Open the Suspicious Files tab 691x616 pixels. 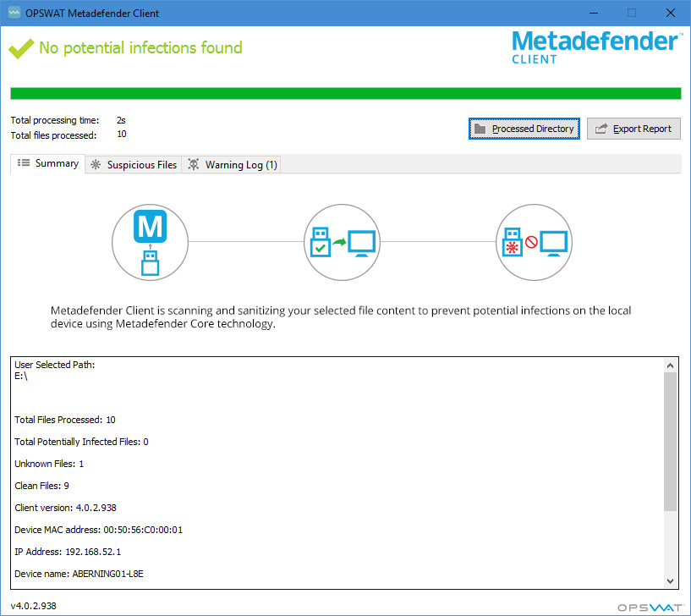[134, 164]
